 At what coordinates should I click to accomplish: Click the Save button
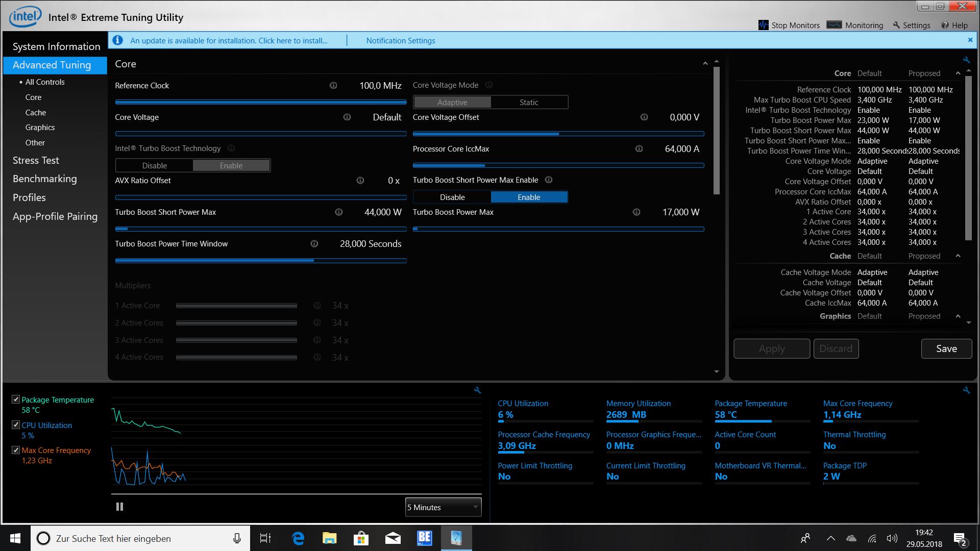(946, 348)
